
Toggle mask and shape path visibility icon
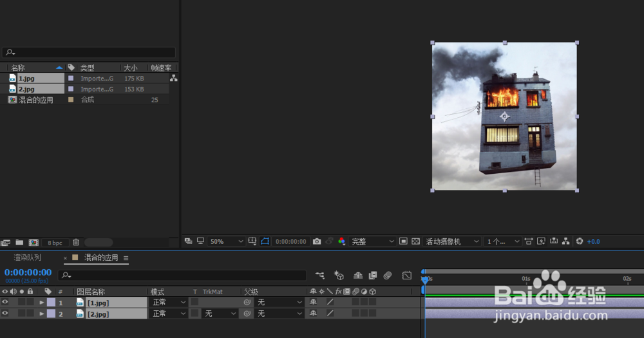pos(265,241)
